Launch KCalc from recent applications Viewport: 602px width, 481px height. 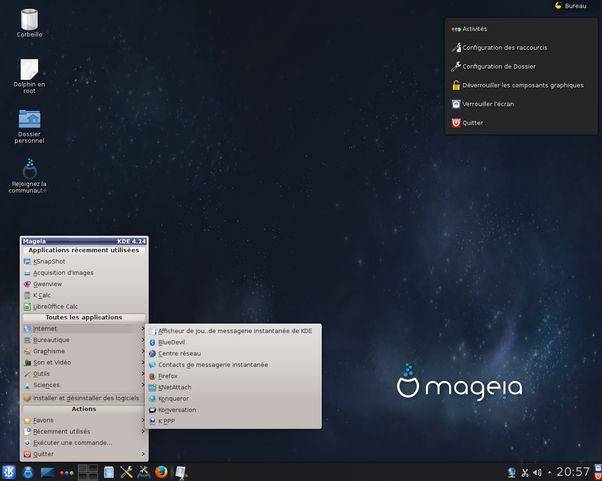click(x=84, y=295)
